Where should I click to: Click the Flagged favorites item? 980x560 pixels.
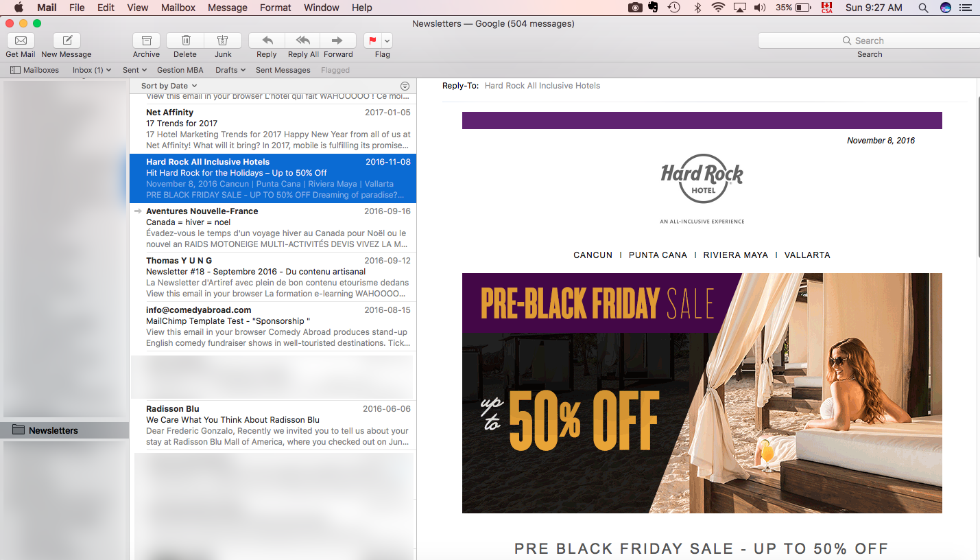(335, 70)
